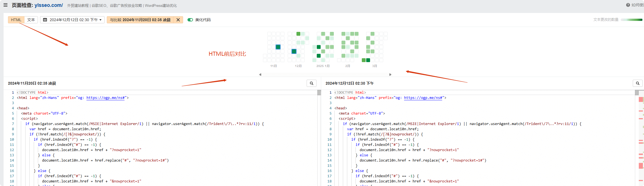Open the ylsseo.com/ link
This screenshot has height=186, width=644.
(x=49, y=5)
